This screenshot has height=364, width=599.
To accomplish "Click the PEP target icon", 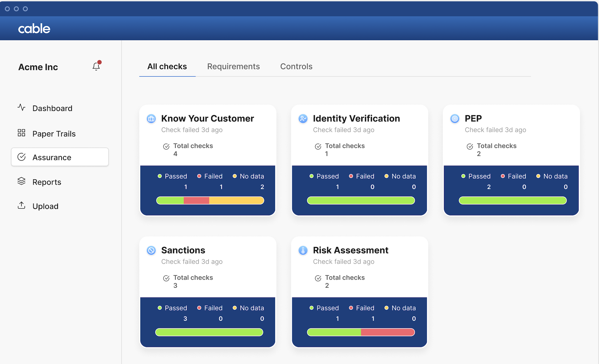I will [455, 118].
